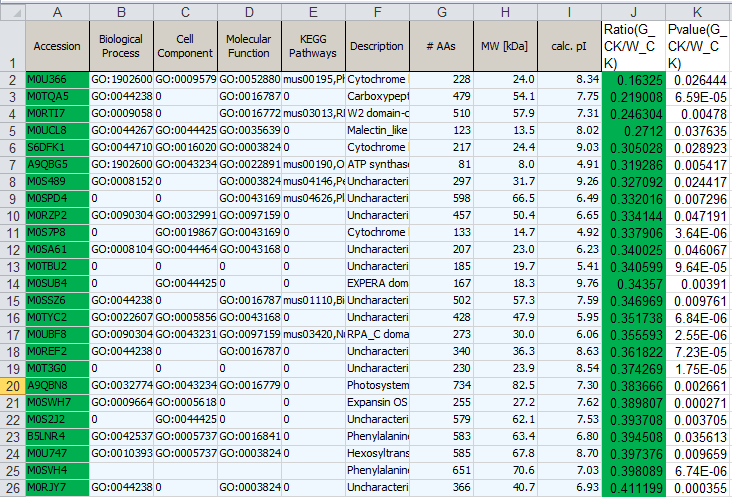Screen dimensions: 732x497
Task: Click ratio value 0.411199
Action: click(x=633, y=488)
